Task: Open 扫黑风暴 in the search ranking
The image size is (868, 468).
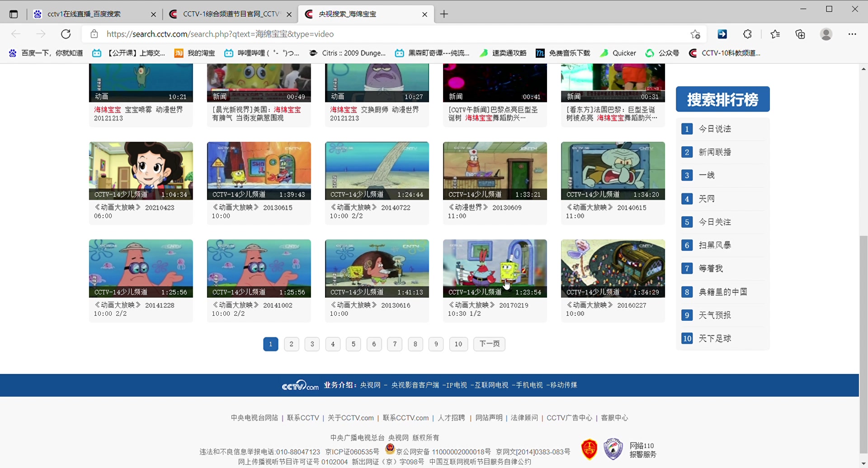Action: pyautogui.click(x=715, y=245)
